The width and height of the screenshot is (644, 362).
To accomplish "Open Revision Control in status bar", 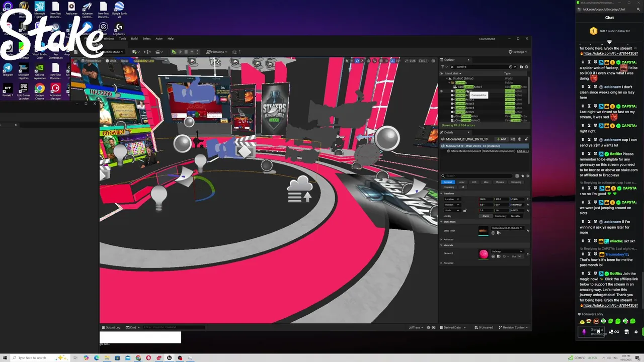I will pos(513,327).
